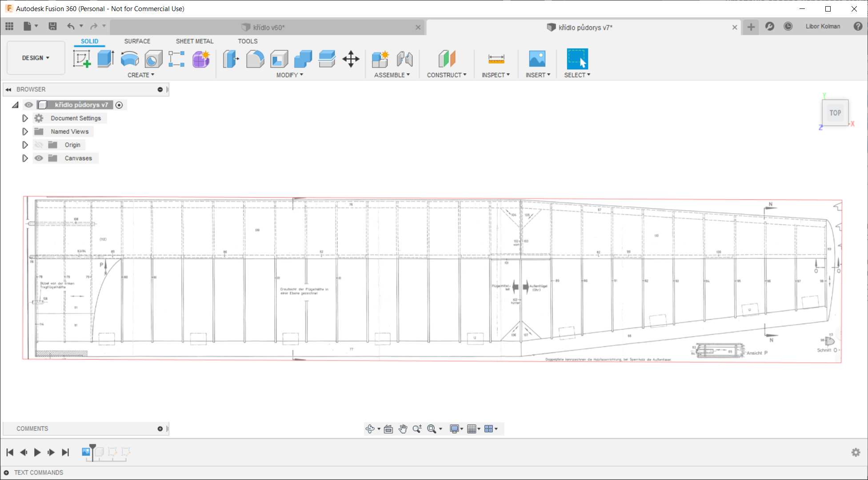
Task: Click the first canvas feature in timeline
Action: pyautogui.click(x=86, y=452)
